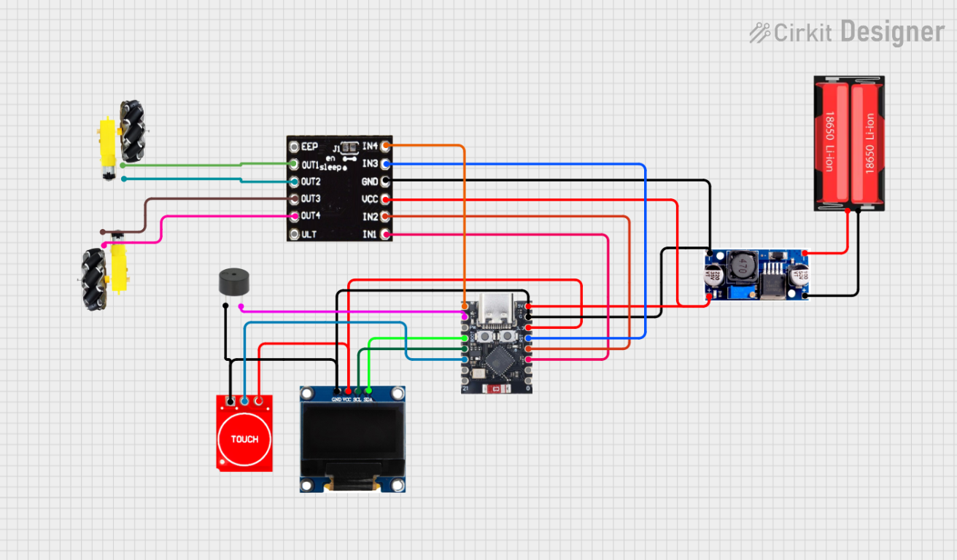Image resolution: width=957 pixels, height=560 pixels.
Task: Select the left capacitor on the buck converter
Action: tap(713, 276)
